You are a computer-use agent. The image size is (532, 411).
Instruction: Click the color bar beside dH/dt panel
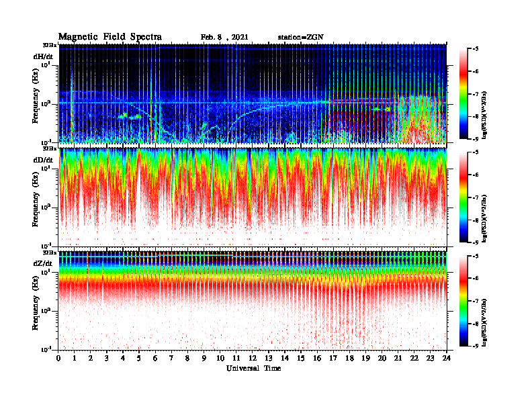[x=463, y=94]
